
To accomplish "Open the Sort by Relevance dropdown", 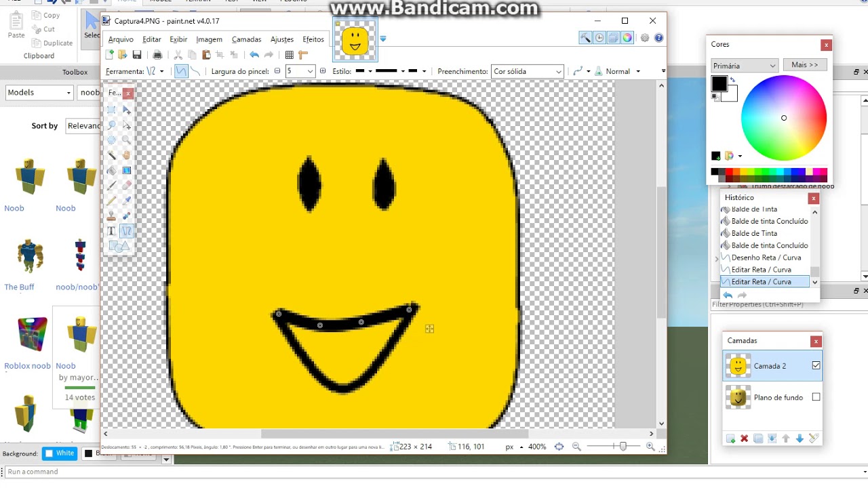I will coord(83,125).
